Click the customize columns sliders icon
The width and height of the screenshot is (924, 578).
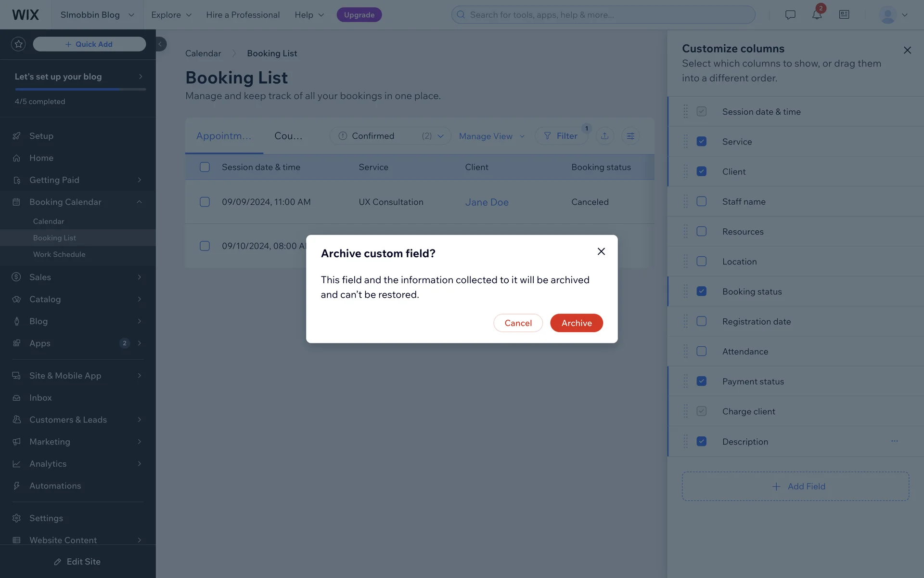(630, 136)
